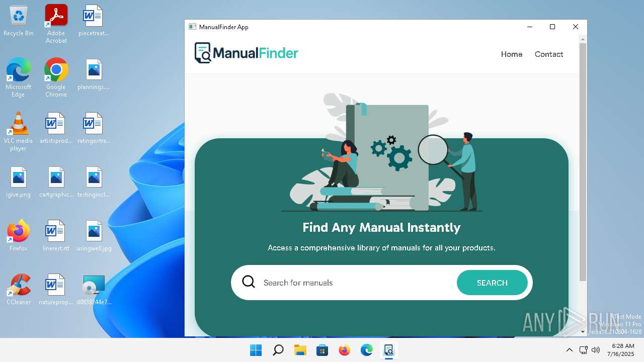The width and height of the screenshot is (644, 362).
Task: Select the linerest.rtf file
Action: (56, 236)
